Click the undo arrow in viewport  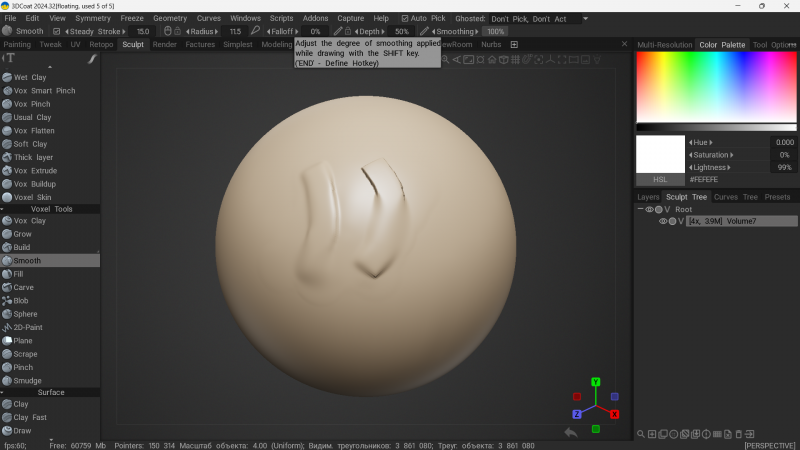point(570,432)
